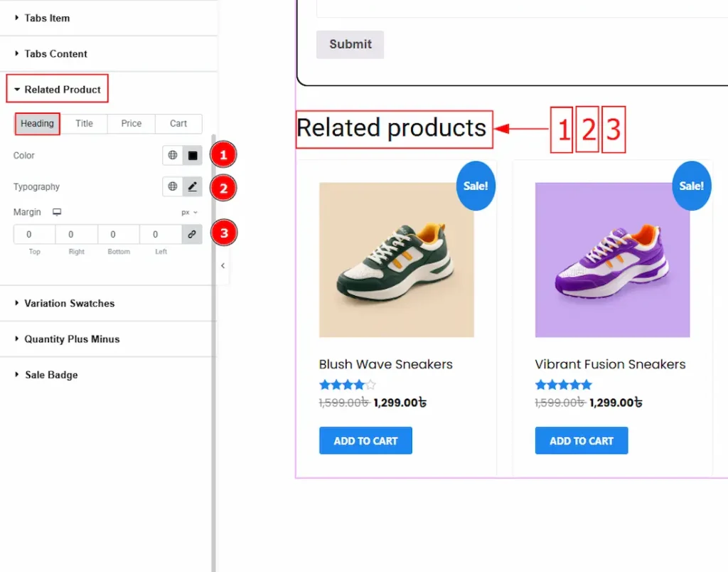Viewport: 728px width, 572px height.
Task: Click the Sale! badge on Blush Wave Sneakers
Action: [x=476, y=186]
